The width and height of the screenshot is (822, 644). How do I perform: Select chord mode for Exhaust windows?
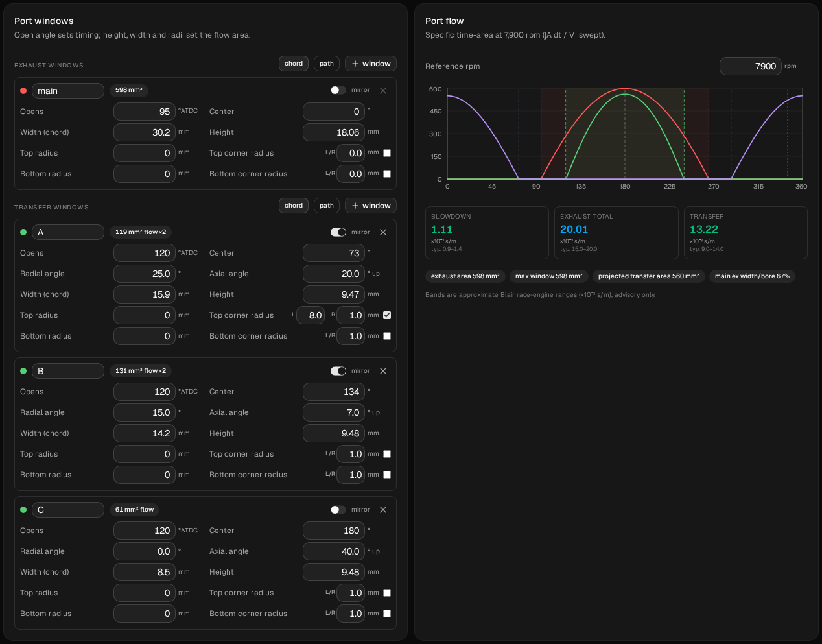pos(294,64)
